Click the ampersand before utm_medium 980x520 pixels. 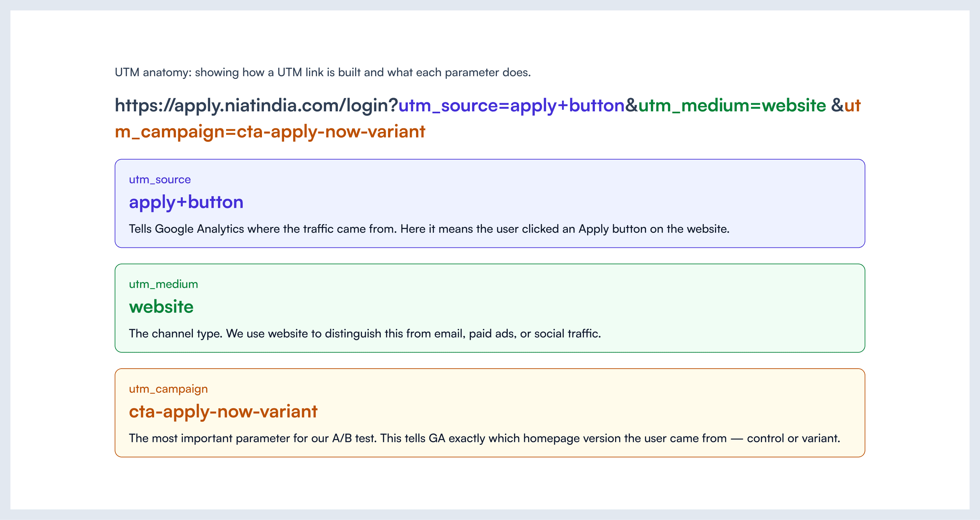631,105
